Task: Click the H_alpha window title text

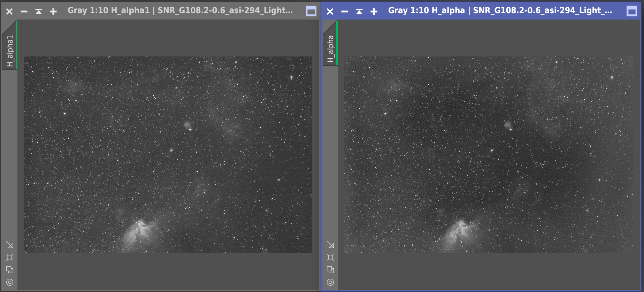Action: coord(500,10)
